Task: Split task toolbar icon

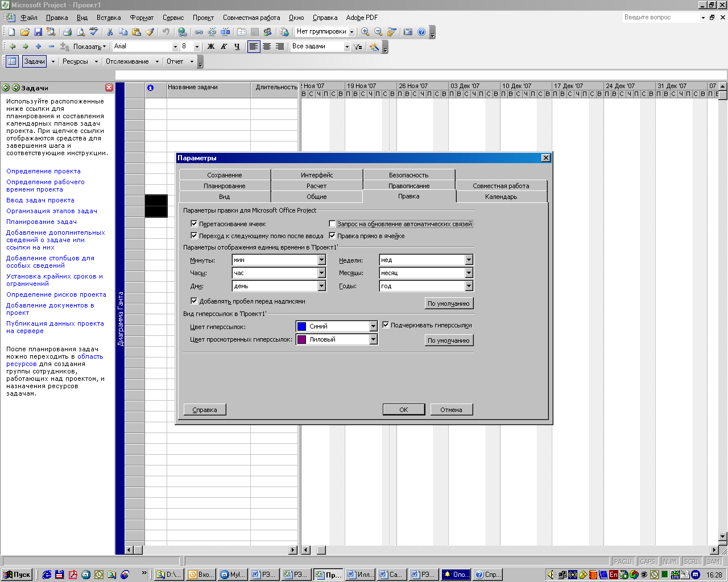Action: click(225, 32)
